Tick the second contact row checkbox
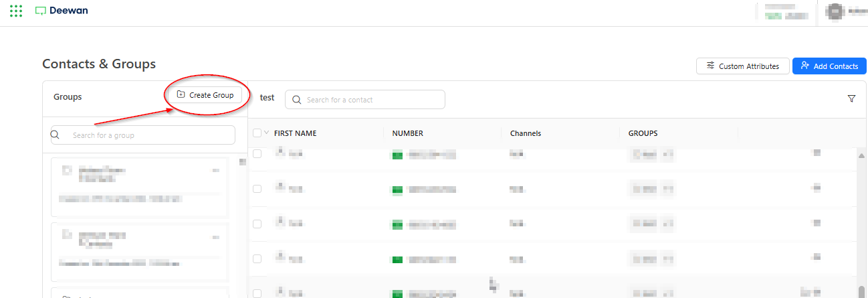The width and height of the screenshot is (868, 298). pos(257,189)
